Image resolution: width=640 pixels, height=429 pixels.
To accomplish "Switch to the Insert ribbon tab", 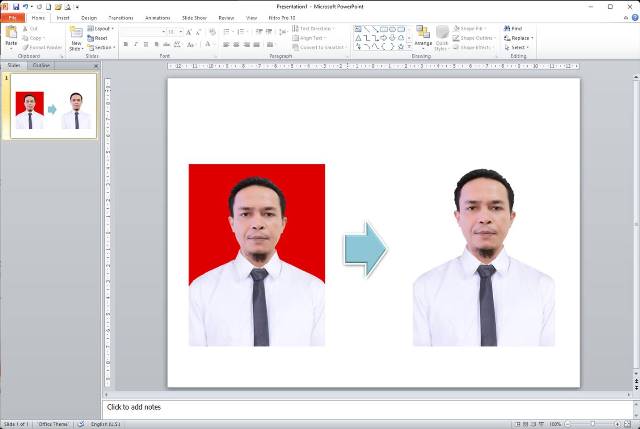I will [x=63, y=18].
